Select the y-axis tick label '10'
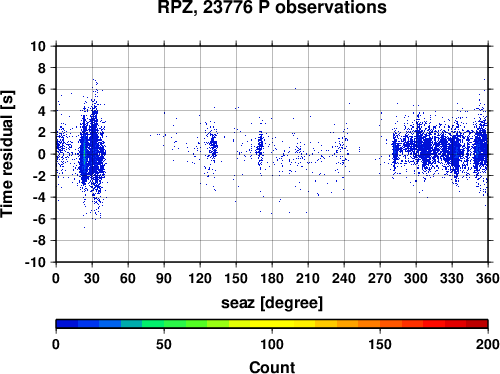 tap(38, 46)
